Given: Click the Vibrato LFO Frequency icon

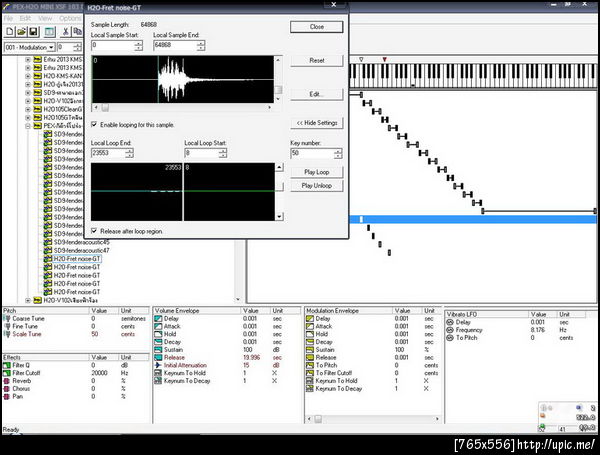Looking at the screenshot, I should (450, 330).
